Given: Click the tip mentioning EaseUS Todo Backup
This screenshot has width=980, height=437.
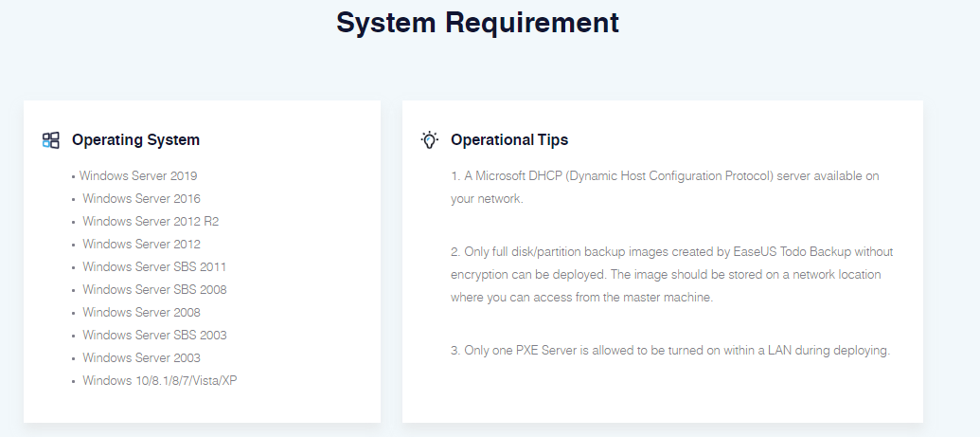Looking at the screenshot, I should [672, 274].
